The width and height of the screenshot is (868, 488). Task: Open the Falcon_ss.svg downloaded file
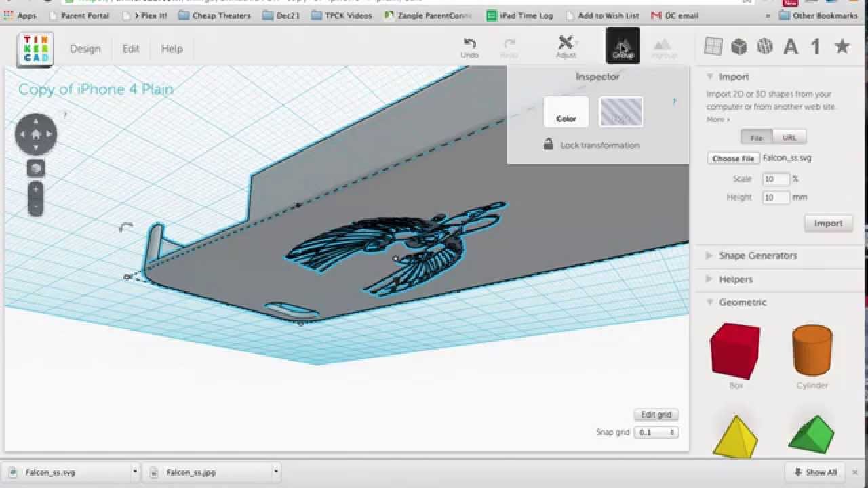click(66, 472)
